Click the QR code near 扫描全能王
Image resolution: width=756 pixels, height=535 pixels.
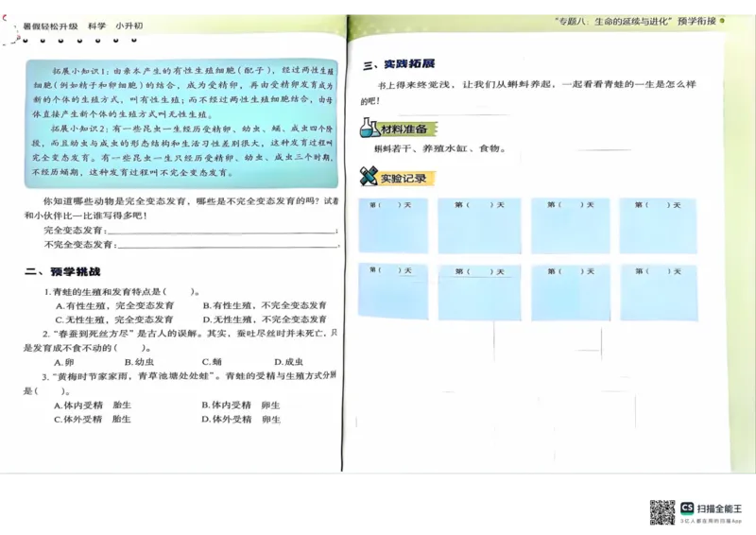pos(662,512)
